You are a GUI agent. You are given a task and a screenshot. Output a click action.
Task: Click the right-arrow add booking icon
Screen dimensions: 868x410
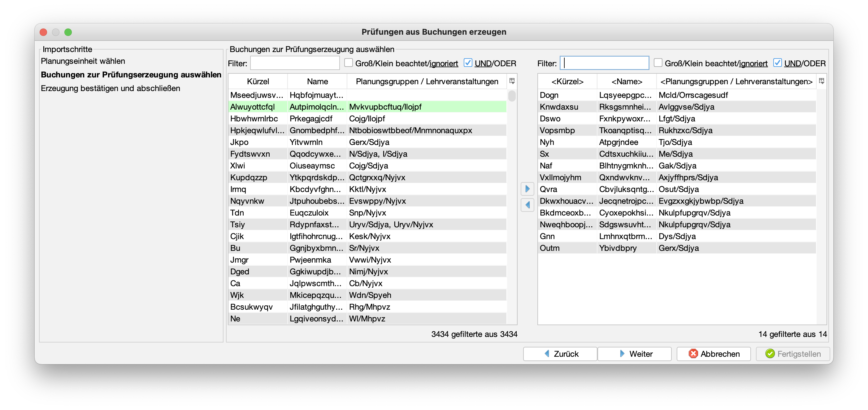point(527,189)
